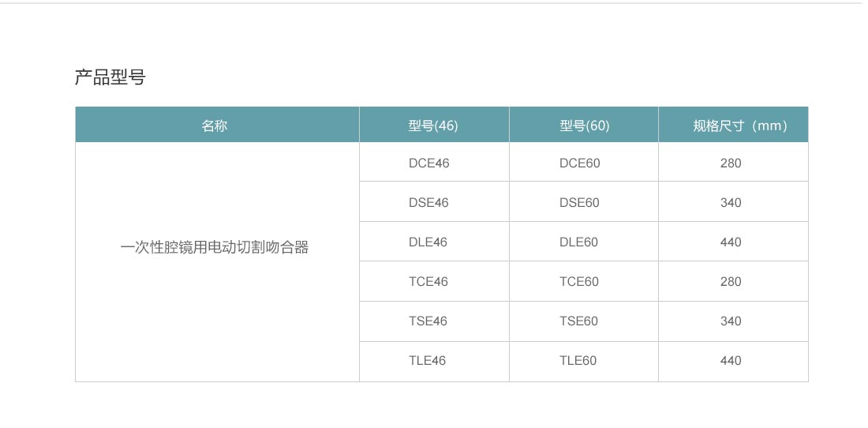
Task: Select the DCE60 model cell
Action: point(584,162)
